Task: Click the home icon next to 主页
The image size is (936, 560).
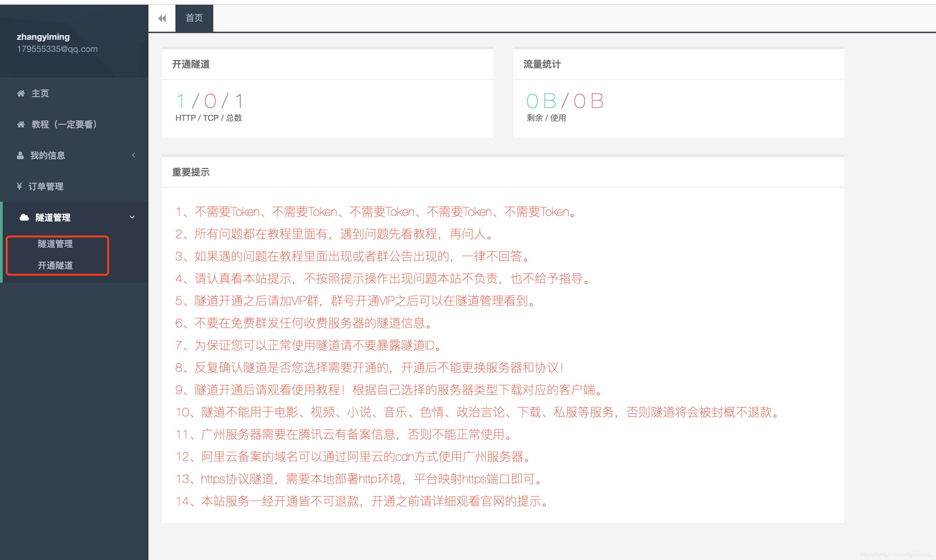Action: coord(21,93)
